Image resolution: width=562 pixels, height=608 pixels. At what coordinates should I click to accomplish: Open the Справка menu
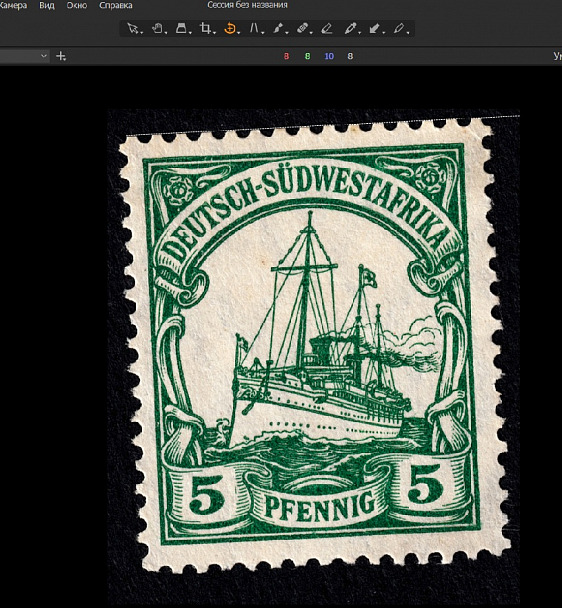tap(116, 5)
